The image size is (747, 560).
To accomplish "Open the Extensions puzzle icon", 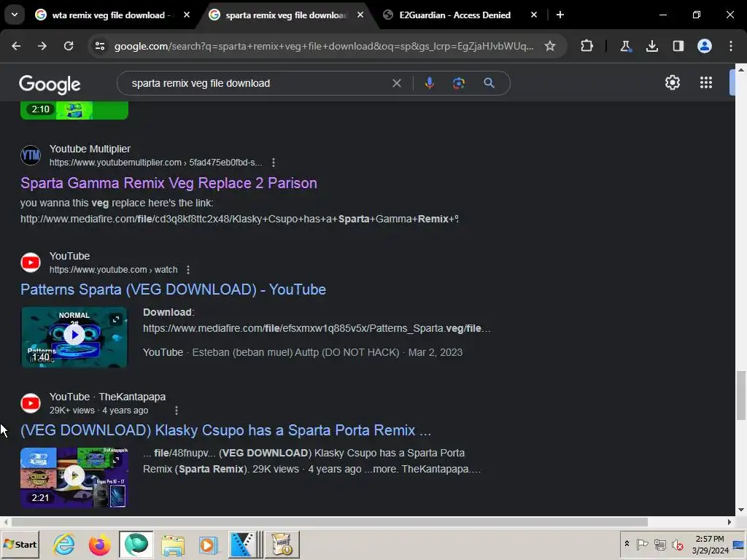I will point(587,46).
